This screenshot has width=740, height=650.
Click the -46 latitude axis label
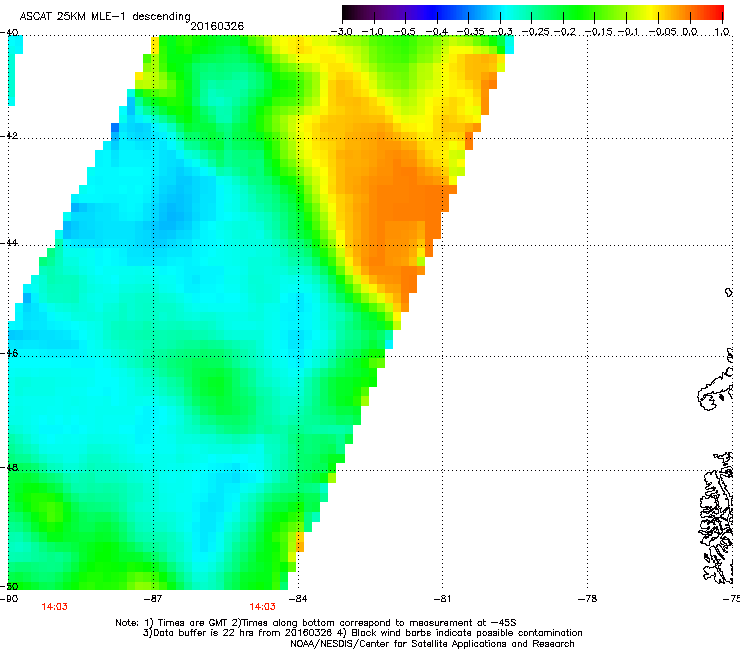pyautogui.click(x=9, y=353)
